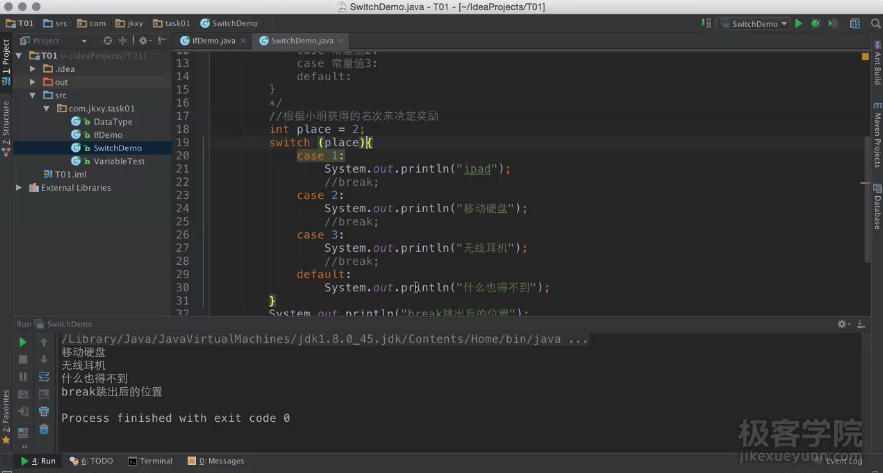The image size is (883, 473).
Task: Expand the .idea folder in project tree
Action: [x=33, y=69]
